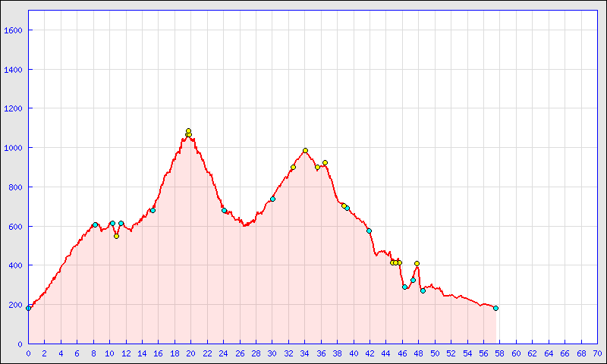Screen dimensions: 607x364
Task: Click the cyan waypoint at kilometer 8
Action: 96,224
